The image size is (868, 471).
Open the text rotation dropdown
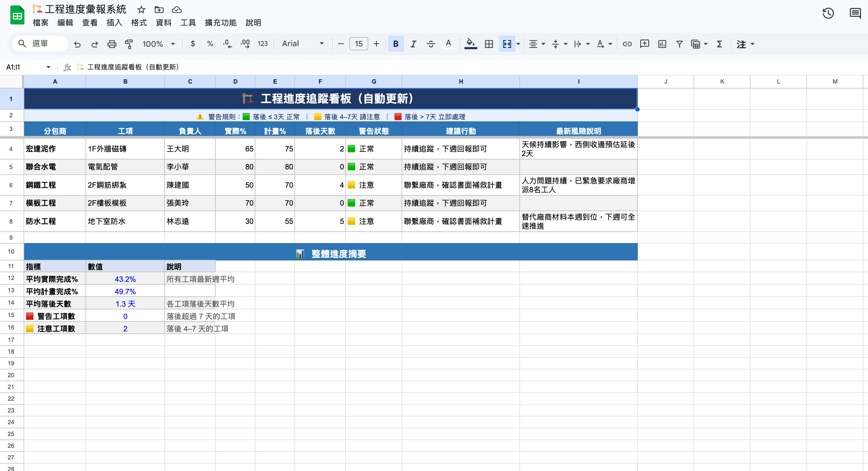(x=604, y=44)
